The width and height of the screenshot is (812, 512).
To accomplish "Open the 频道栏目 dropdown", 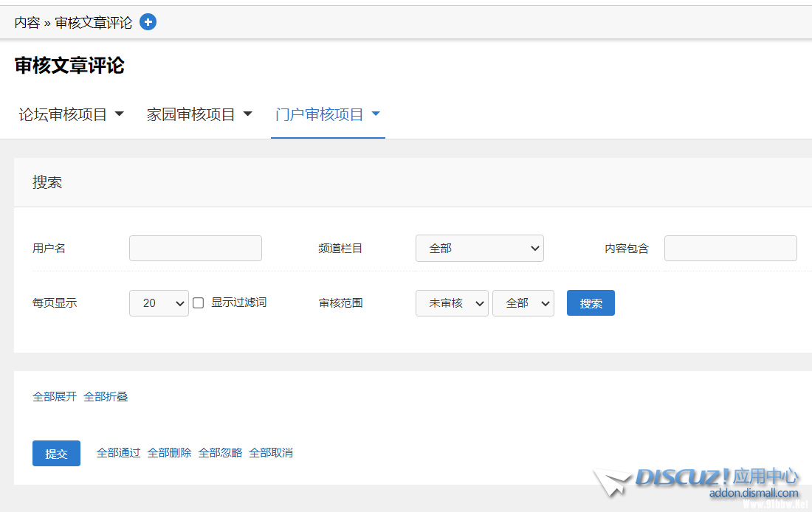I will point(479,249).
